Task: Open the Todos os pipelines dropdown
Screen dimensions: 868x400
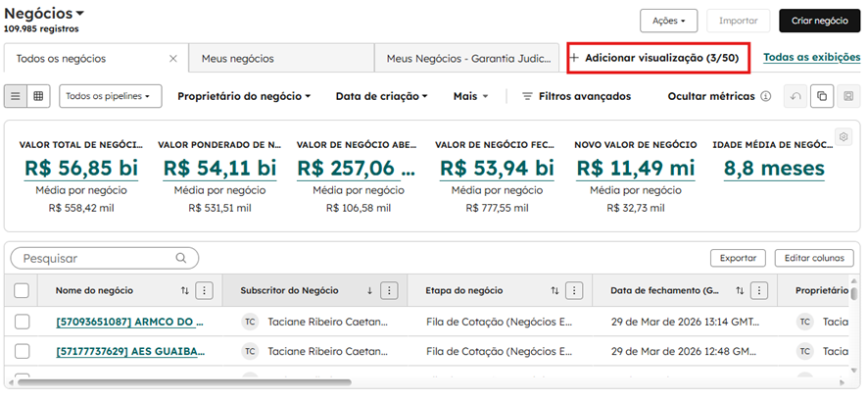Action: [x=111, y=96]
